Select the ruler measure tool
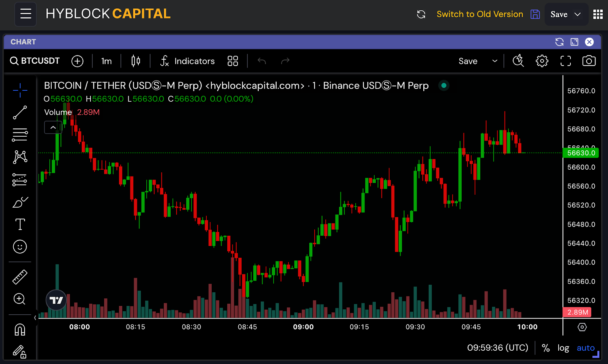This screenshot has height=364, width=608. point(20,277)
